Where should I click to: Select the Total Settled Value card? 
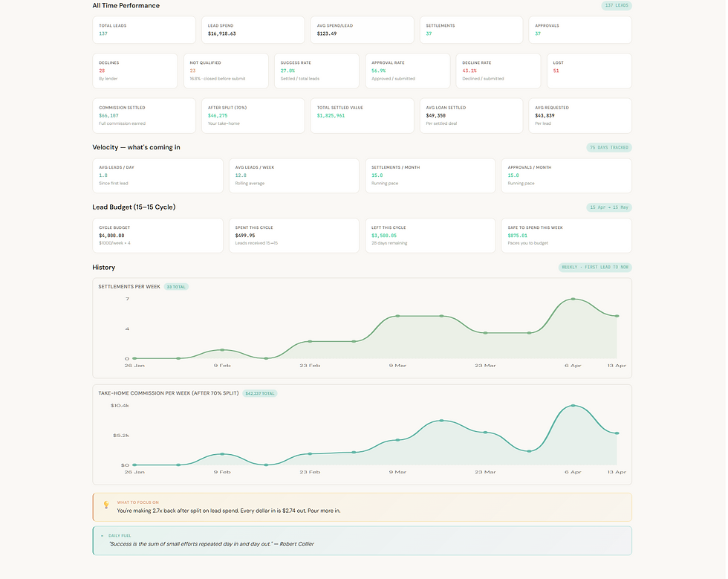(363, 115)
